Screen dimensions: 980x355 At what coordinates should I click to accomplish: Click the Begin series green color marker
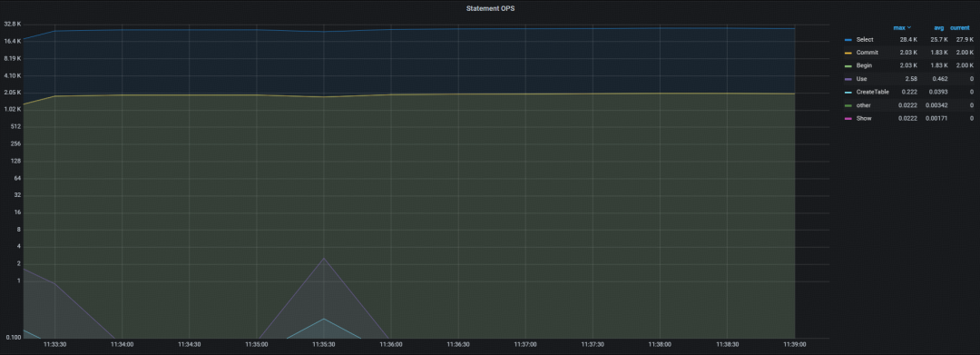coord(848,65)
